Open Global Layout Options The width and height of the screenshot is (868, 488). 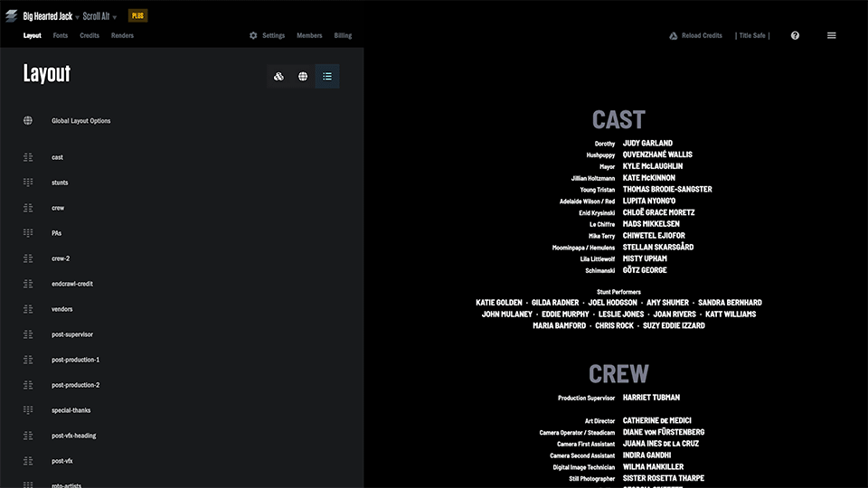80,120
